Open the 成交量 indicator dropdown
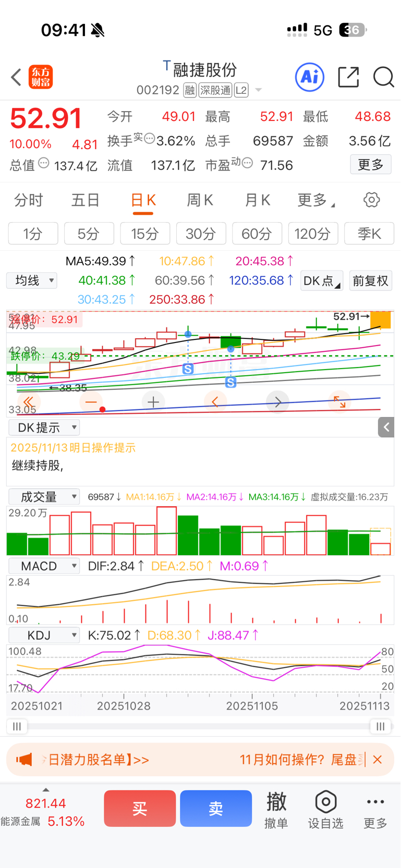The height and width of the screenshot is (868, 401). coord(44,497)
